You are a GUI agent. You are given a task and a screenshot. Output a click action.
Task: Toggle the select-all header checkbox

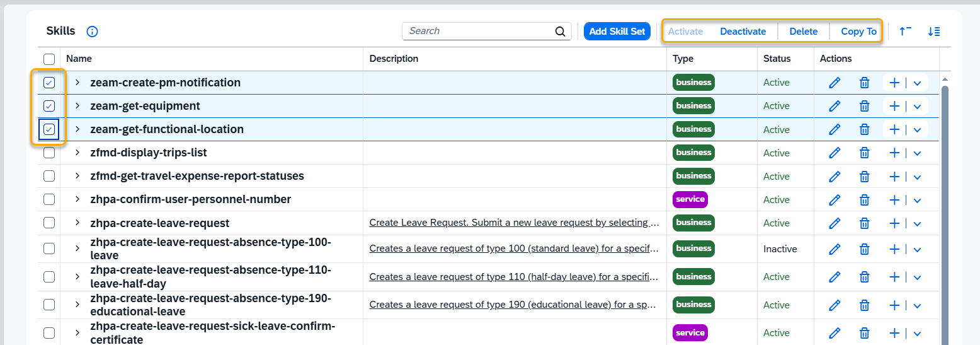(49, 59)
